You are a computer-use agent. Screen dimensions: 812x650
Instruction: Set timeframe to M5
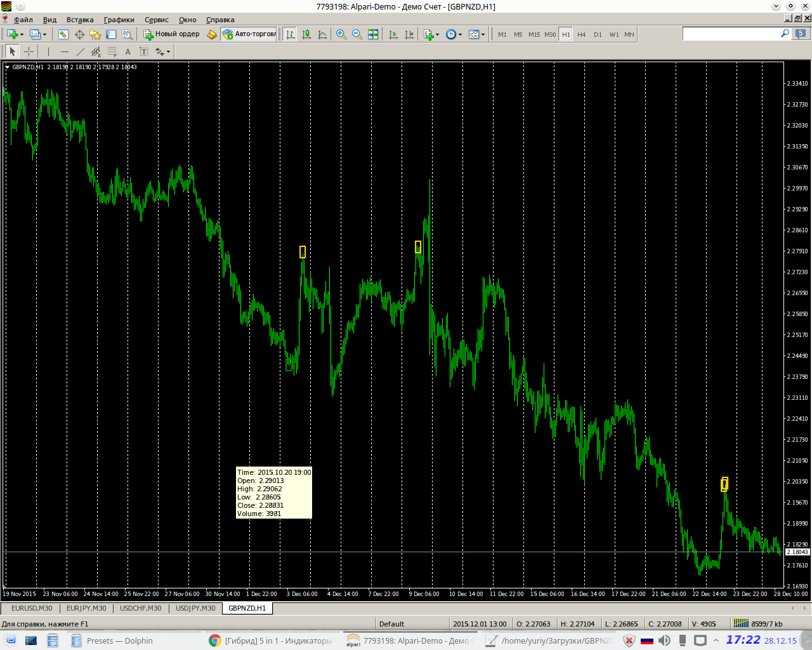pos(518,34)
